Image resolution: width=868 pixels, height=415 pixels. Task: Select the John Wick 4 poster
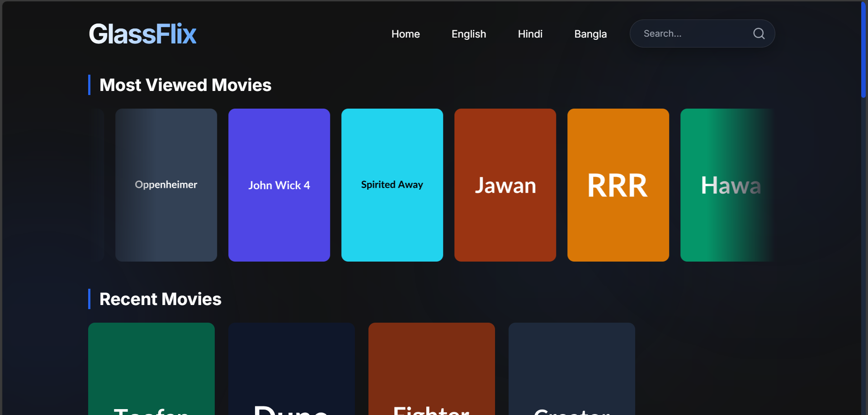279,185
